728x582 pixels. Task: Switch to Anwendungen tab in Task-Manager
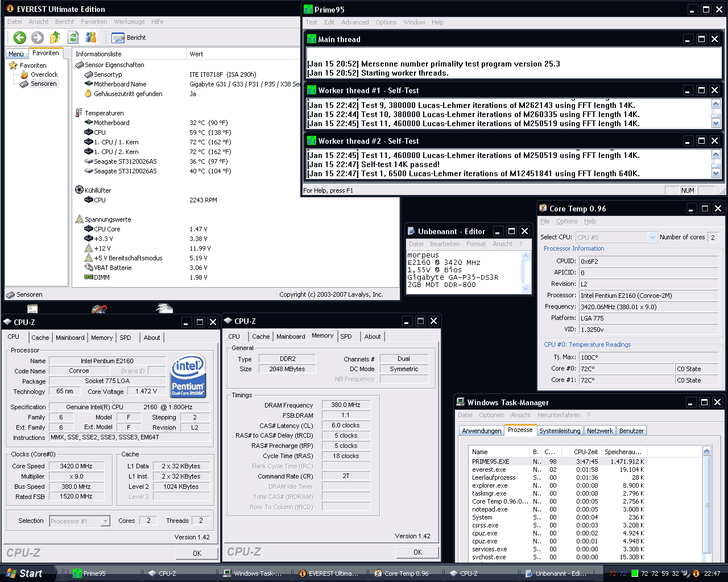pyautogui.click(x=482, y=431)
